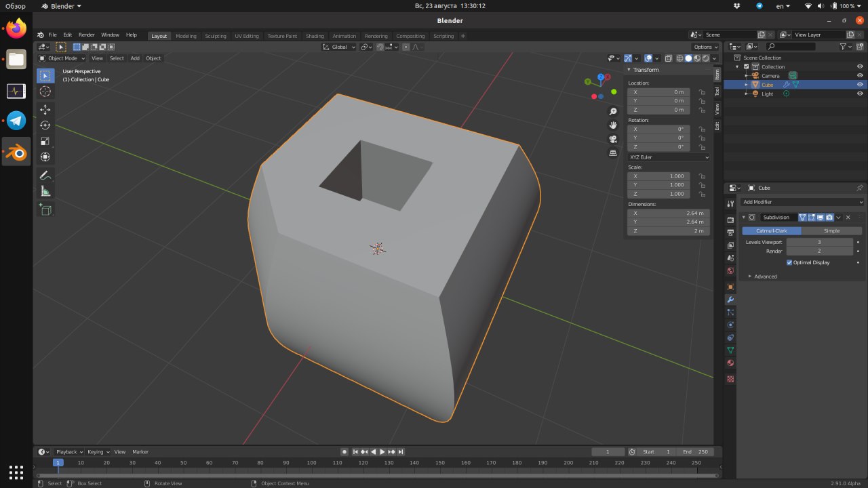
Task: Open the Global transform orientation dropdown
Action: pos(338,47)
